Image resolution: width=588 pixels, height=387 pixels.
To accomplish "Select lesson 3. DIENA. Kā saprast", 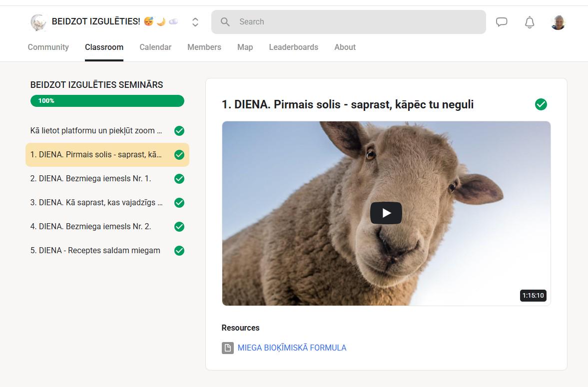I will point(96,203).
